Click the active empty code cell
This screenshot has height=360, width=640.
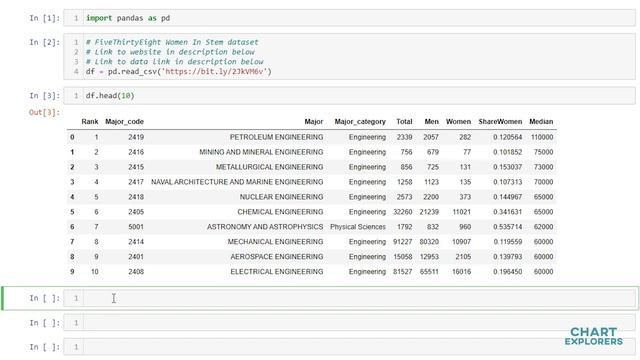click(349, 298)
